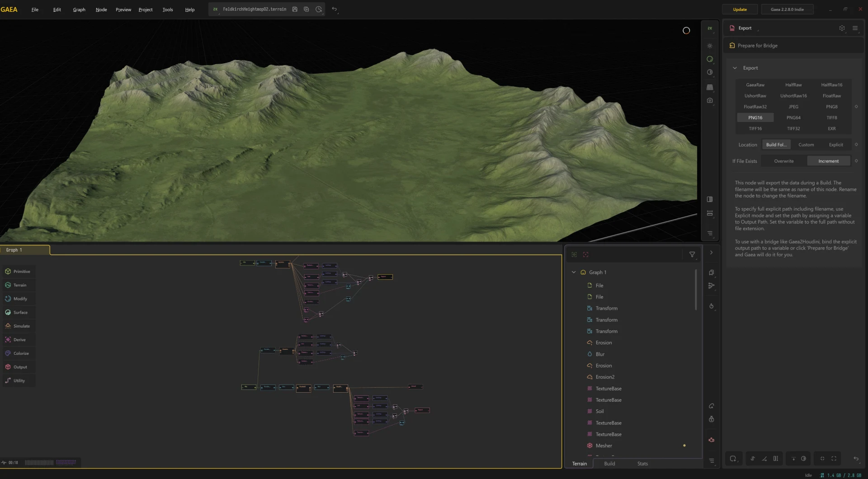Click the fullscreen expand icon at bottom right

834,459
